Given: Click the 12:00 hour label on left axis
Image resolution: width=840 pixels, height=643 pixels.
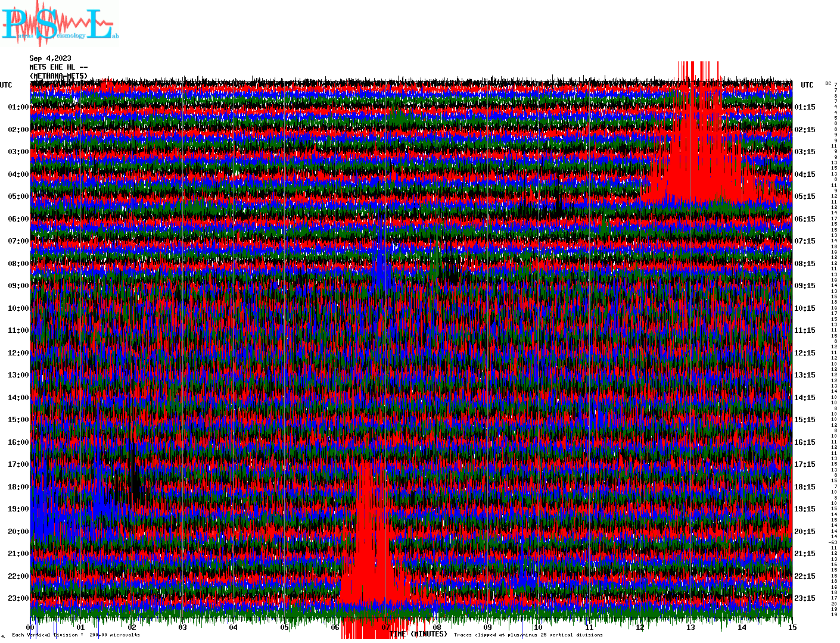Looking at the screenshot, I should click(18, 353).
